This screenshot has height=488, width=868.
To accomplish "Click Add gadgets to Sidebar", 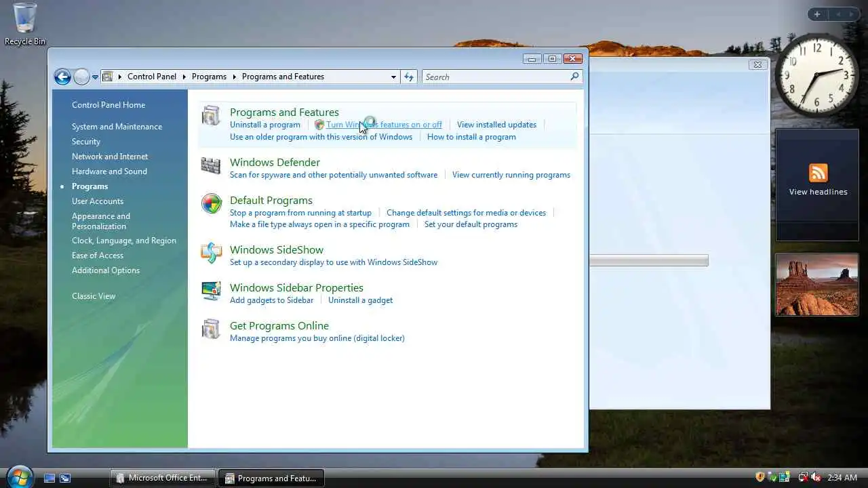I will pyautogui.click(x=271, y=300).
